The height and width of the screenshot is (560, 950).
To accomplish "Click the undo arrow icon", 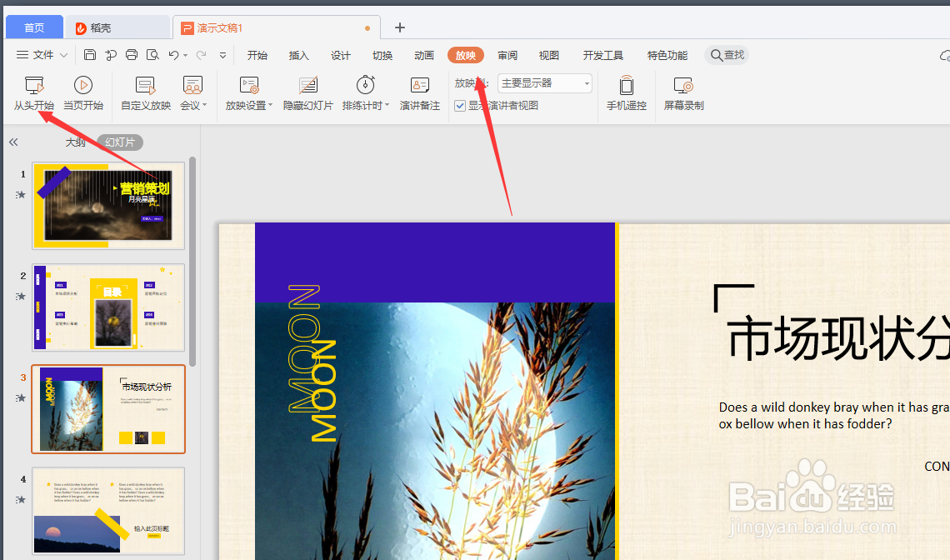I will point(174,55).
